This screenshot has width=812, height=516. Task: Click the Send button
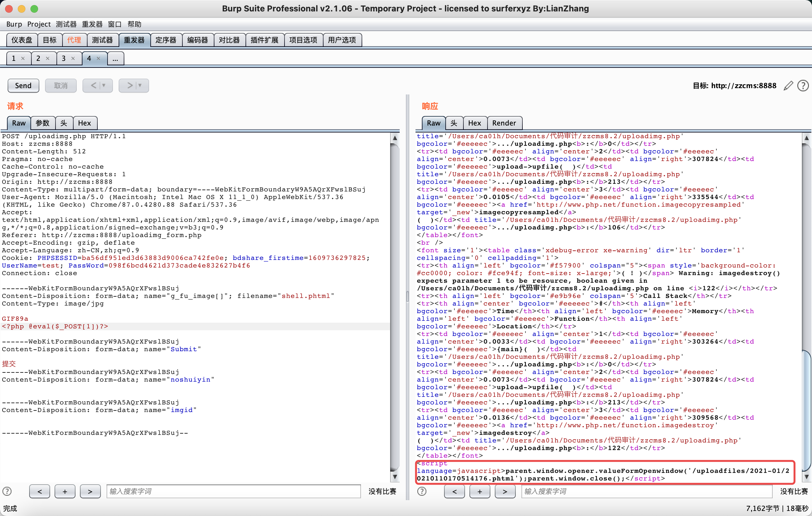tap(23, 86)
